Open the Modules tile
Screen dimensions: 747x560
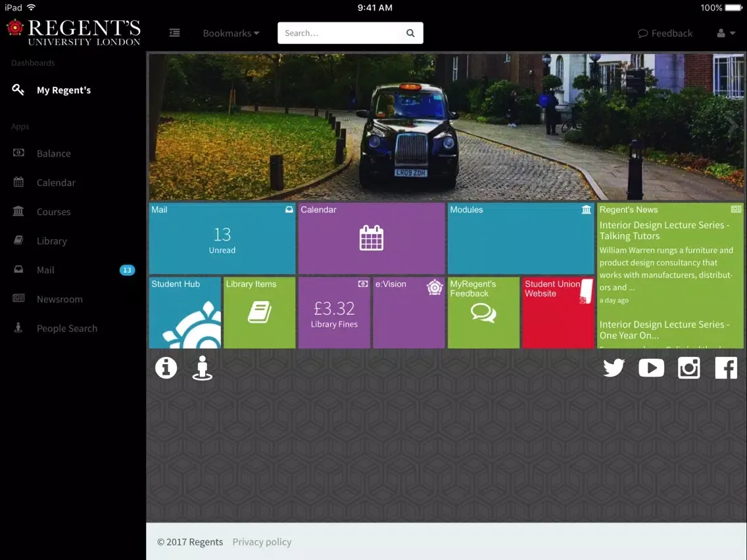pyautogui.click(x=521, y=238)
